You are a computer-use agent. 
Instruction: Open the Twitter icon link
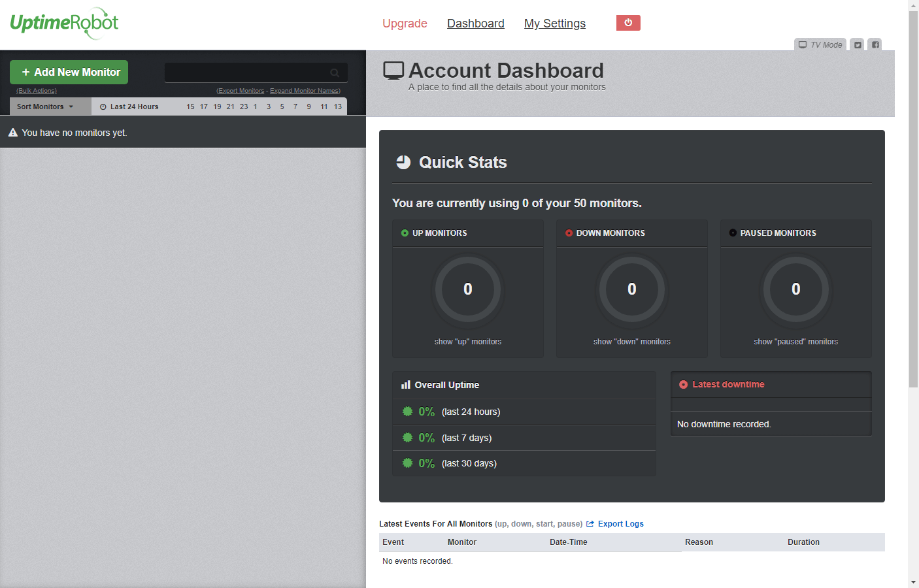coord(858,44)
